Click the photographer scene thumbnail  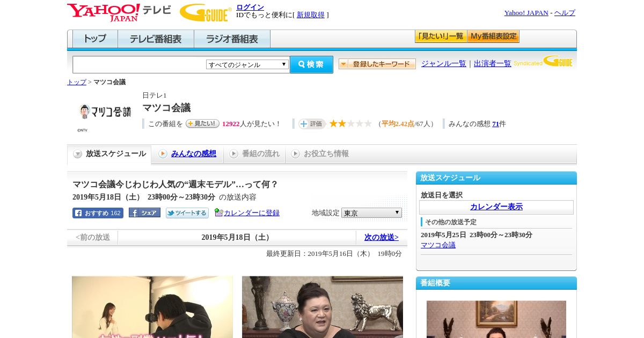click(x=152, y=307)
